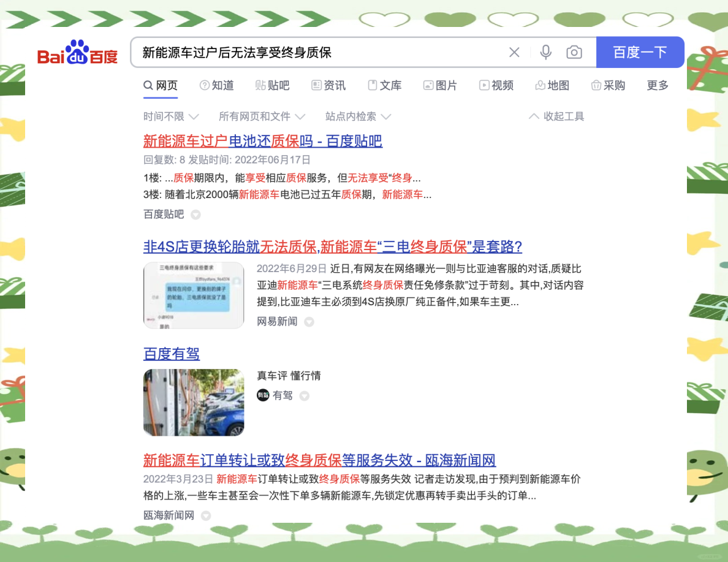Click the snippet line starting with 3楼
The width and height of the screenshot is (728, 562).
287,195
